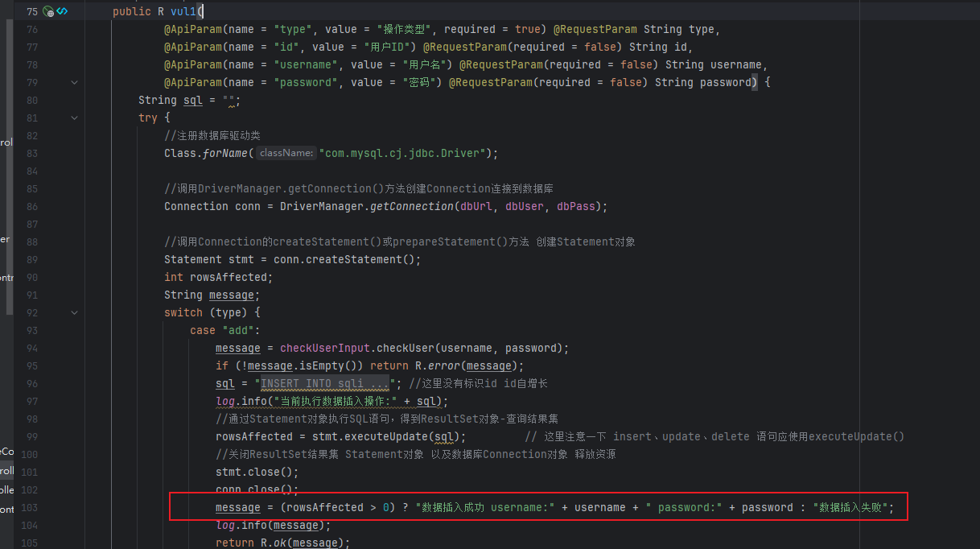Image resolution: width=980 pixels, height=549 pixels.
Task: Click the @ApiParam annotation on line 79
Action: pos(193,82)
